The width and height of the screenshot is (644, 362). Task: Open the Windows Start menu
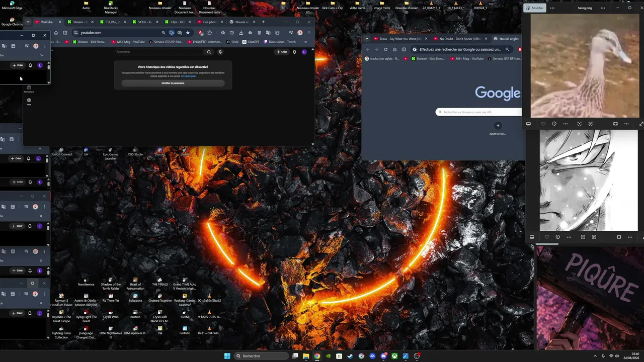227,356
